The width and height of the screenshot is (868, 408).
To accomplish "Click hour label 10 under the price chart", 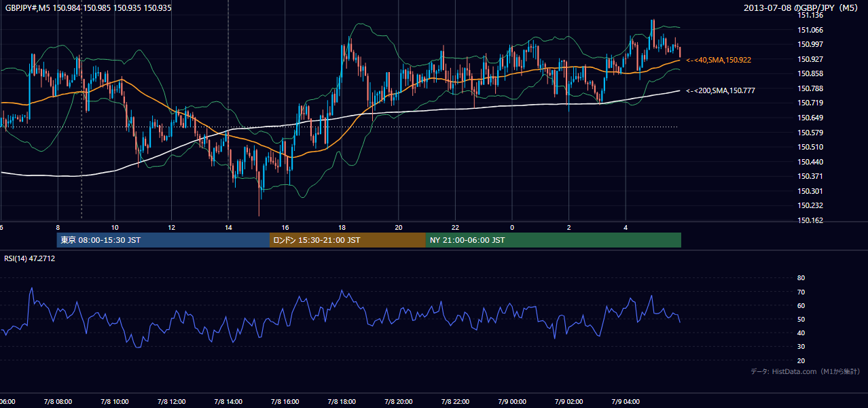I will 115,228.
